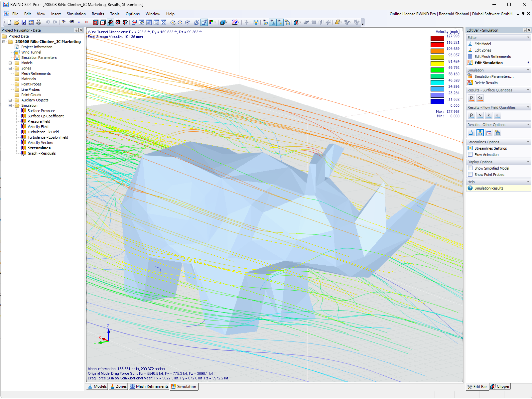Open the Results menu
The width and height of the screenshot is (532, 399).
[x=97, y=14]
